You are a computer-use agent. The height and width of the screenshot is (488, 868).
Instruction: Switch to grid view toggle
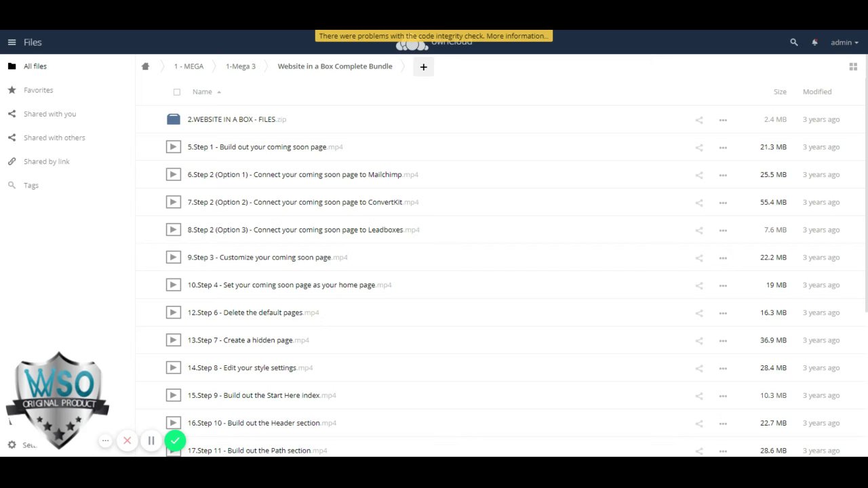pos(853,66)
